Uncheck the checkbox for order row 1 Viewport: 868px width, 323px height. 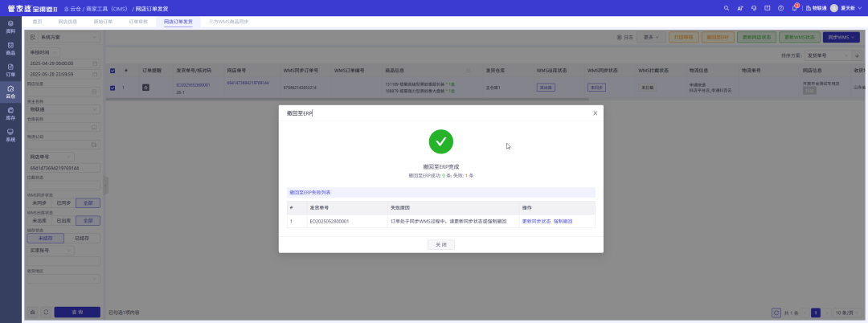113,88
